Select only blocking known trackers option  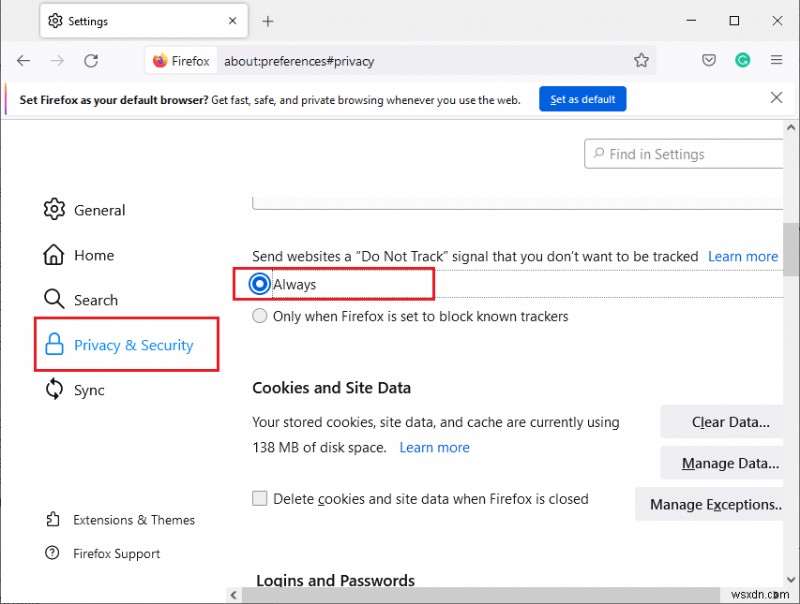coord(260,315)
